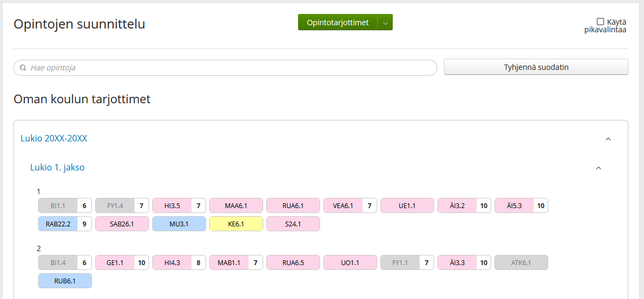Select the RAB22.2 course tile
This screenshot has height=299, width=644.
pos(65,224)
